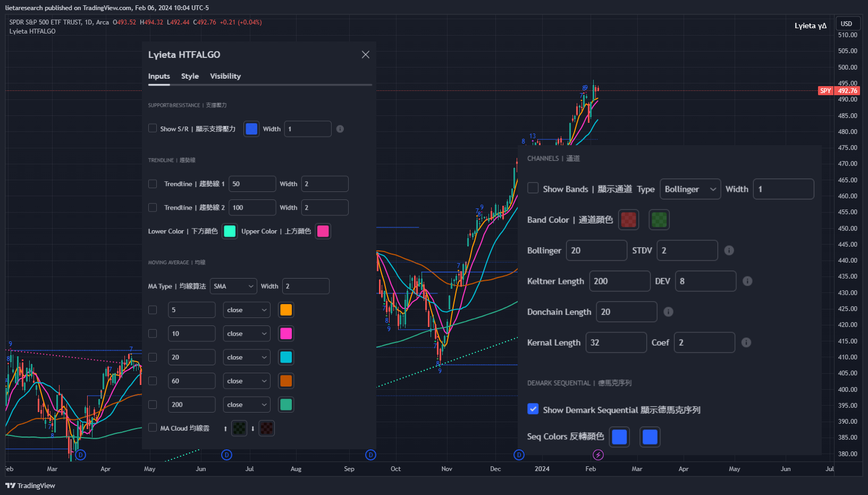Image resolution: width=868 pixels, height=495 pixels.
Task: Open the source dropdown for the 5 MA
Action: 247,310
